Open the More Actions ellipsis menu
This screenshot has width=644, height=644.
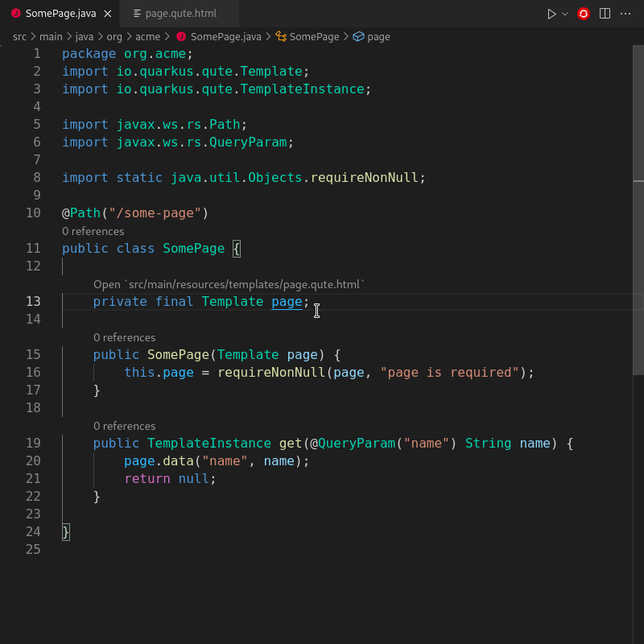click(x=625, y=14)
